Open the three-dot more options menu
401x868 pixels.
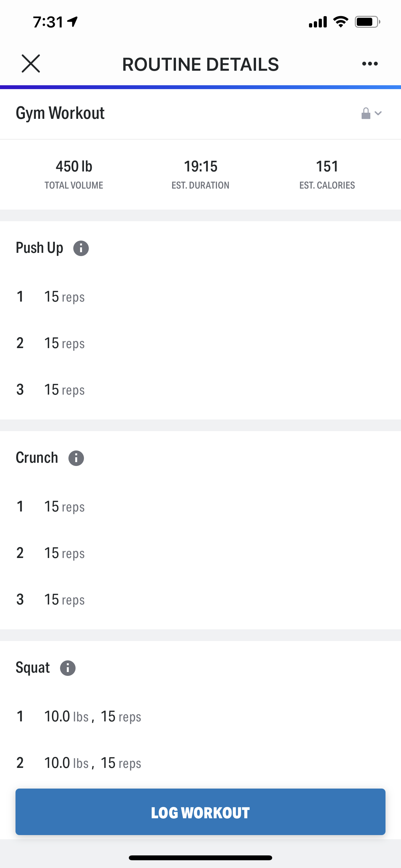tap(370, 64)
